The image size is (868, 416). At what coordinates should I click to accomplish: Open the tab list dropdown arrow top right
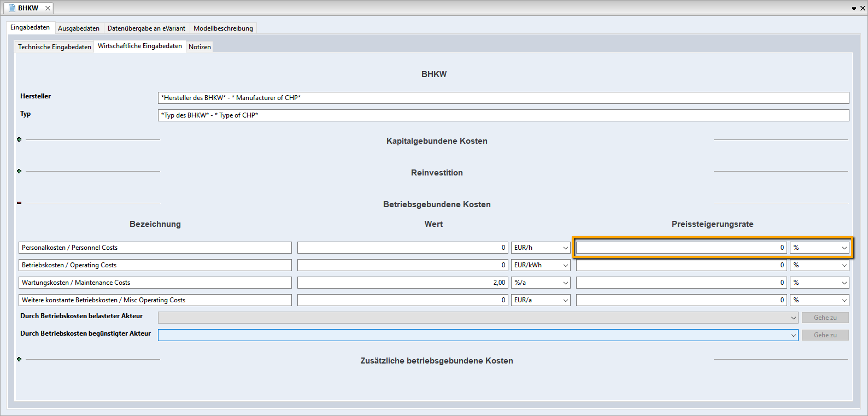point(854,9)
